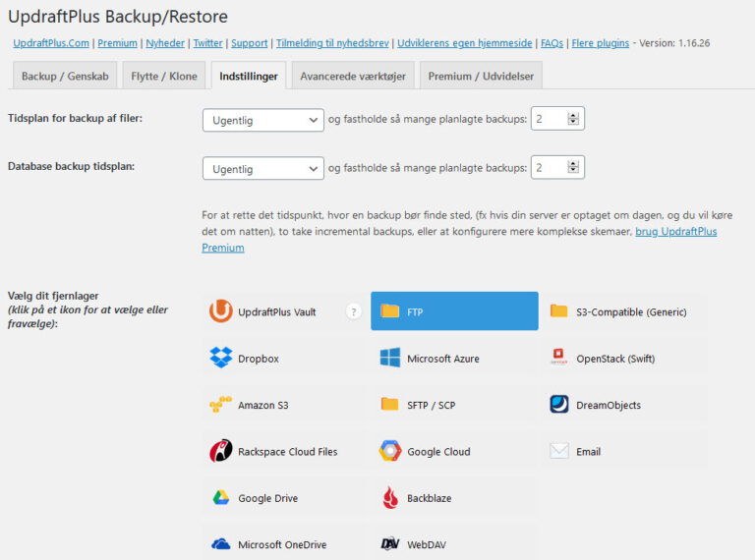Screen dimensions: 755x560
Task: Select the OpenStack (Swift) icon
Action: point(559,357)
